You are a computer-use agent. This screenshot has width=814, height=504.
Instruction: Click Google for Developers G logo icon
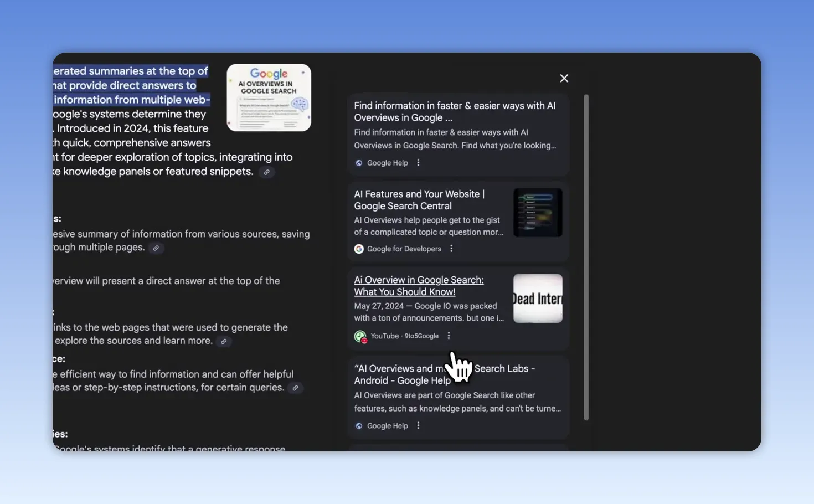click(x=359, y=249)
